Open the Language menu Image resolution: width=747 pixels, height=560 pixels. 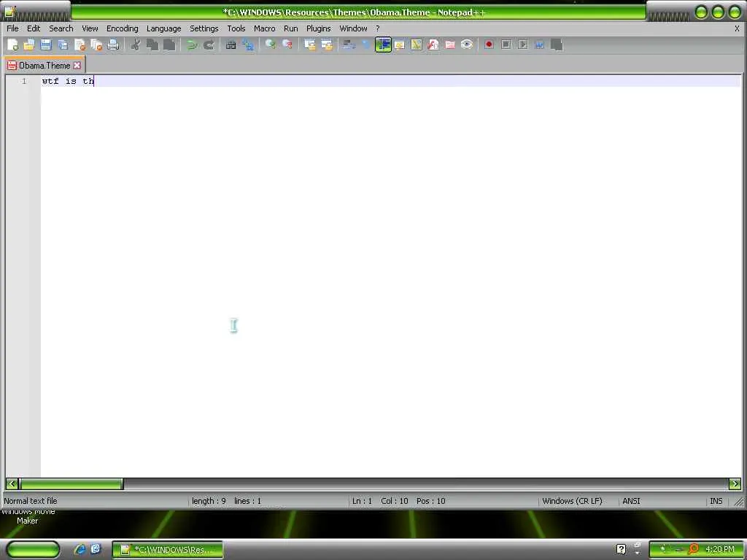click(163, 28)
